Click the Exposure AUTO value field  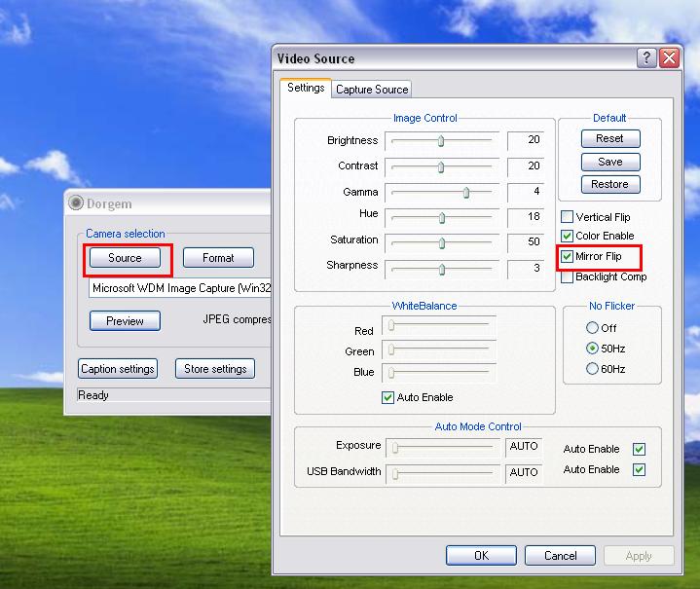[524, 447]
